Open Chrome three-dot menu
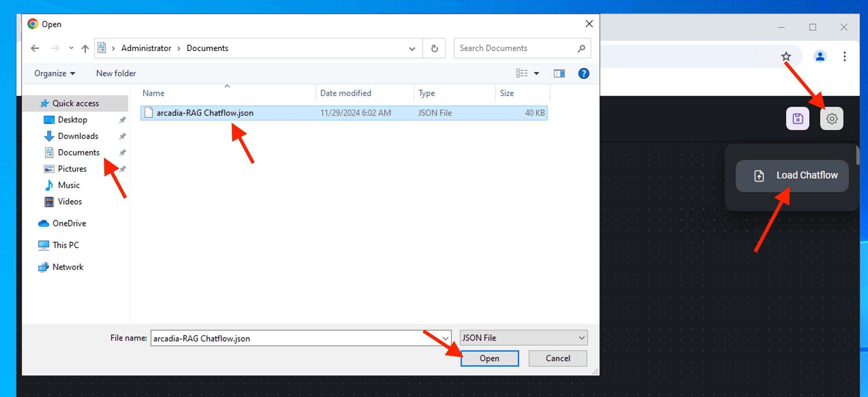This screenshot has height=397, width=868. pyautogui.click(x=844, y=56)
